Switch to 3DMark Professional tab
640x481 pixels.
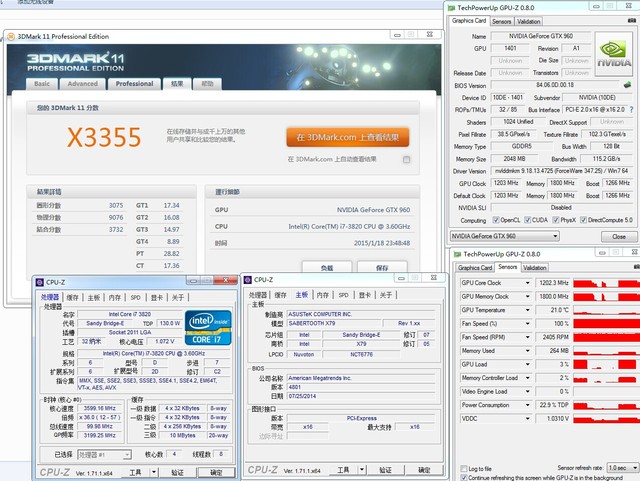coord(134,84)
